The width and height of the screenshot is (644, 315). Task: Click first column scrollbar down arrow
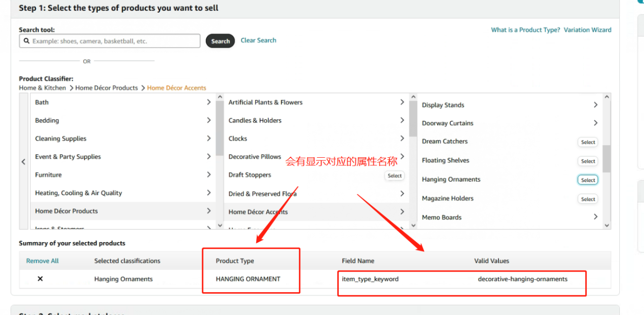tap(219, 226)
